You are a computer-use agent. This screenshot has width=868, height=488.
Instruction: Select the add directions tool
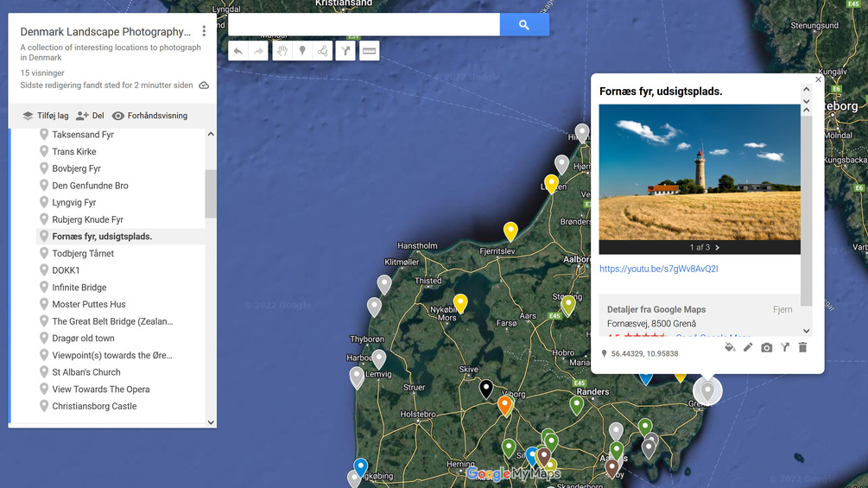[x=345, y=52]
